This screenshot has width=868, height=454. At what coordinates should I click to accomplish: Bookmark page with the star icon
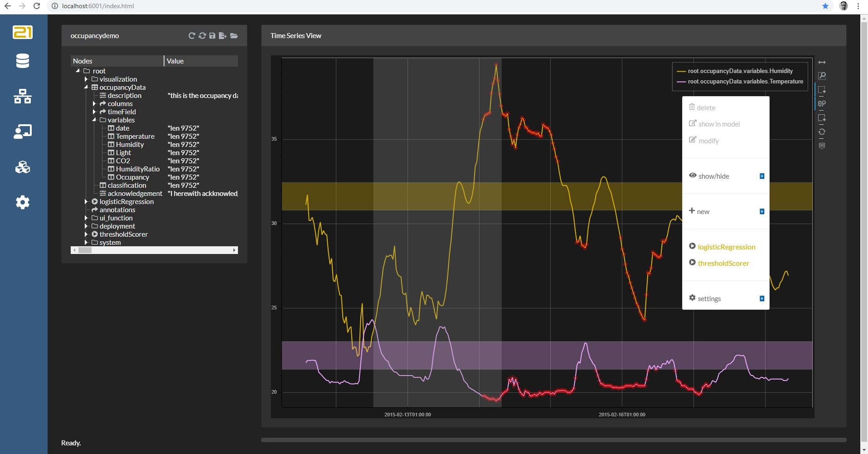pos(825,6)
